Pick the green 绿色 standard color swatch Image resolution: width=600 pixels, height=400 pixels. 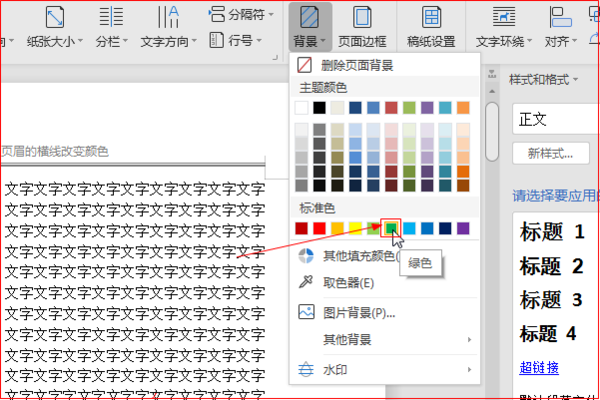(391, 228)
